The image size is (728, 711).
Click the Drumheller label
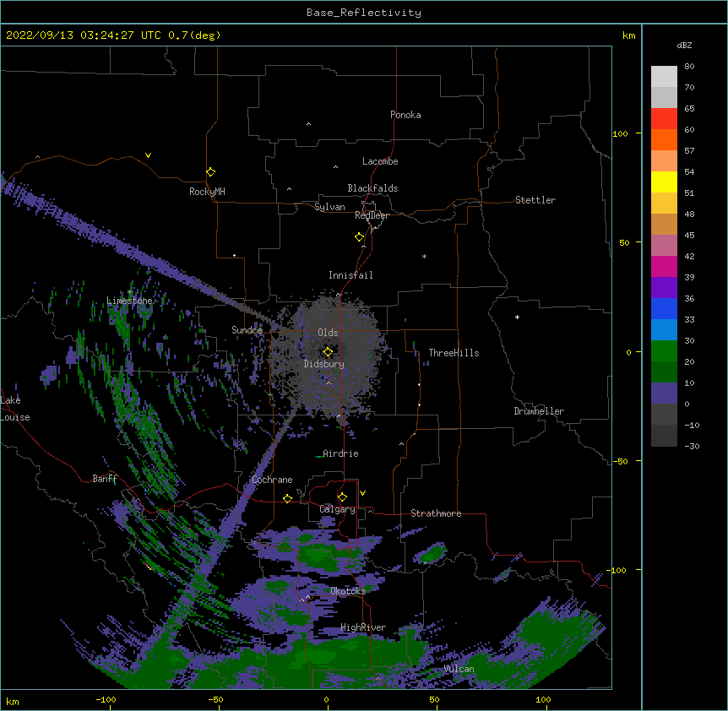coord(539,411)
